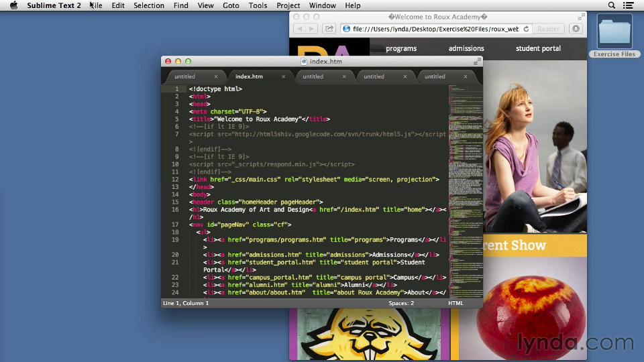The width and height of the screenshot is (644, 362).
Task: Click line number 17 in the gutter
Action: point(175,225)
